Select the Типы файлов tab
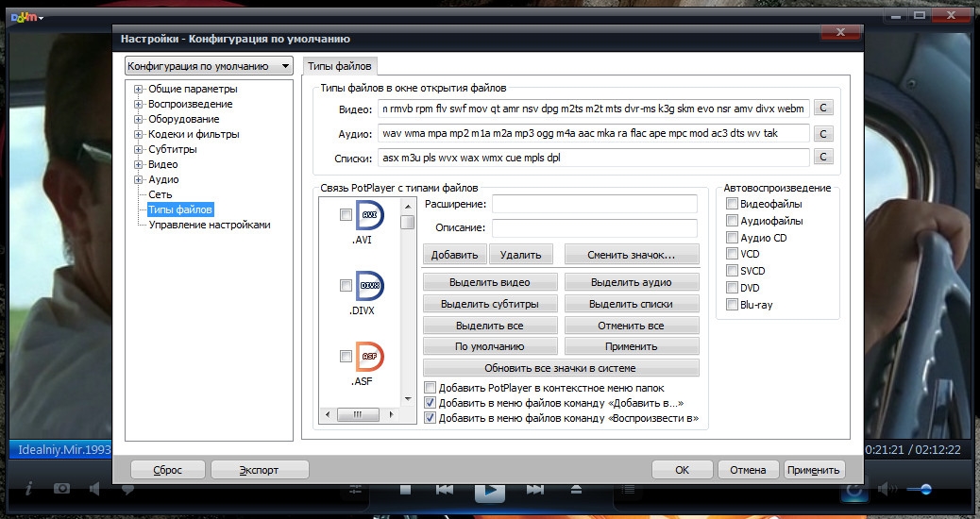 click(x=340, y=66)
